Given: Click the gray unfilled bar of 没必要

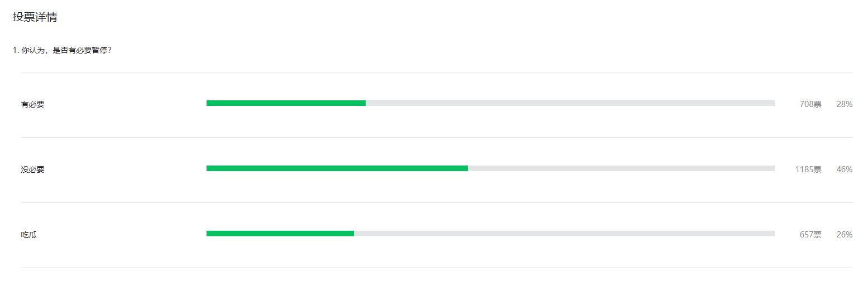Looking at the screenshot, I should 621,168.
